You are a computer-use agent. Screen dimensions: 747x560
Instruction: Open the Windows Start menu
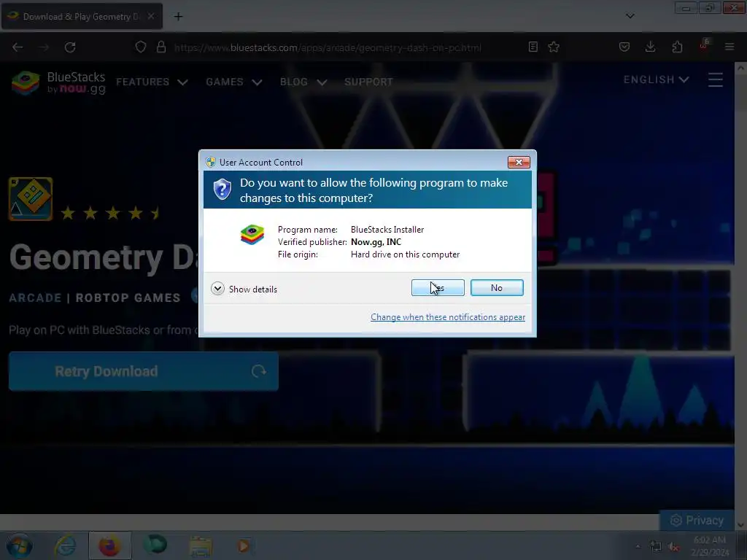(x=19, y=545)
